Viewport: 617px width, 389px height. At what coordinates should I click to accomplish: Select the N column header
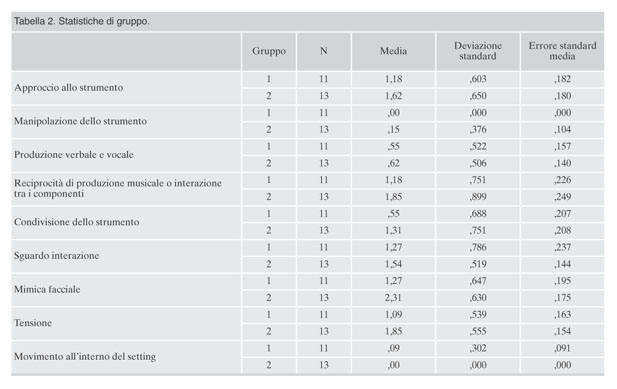323,51
